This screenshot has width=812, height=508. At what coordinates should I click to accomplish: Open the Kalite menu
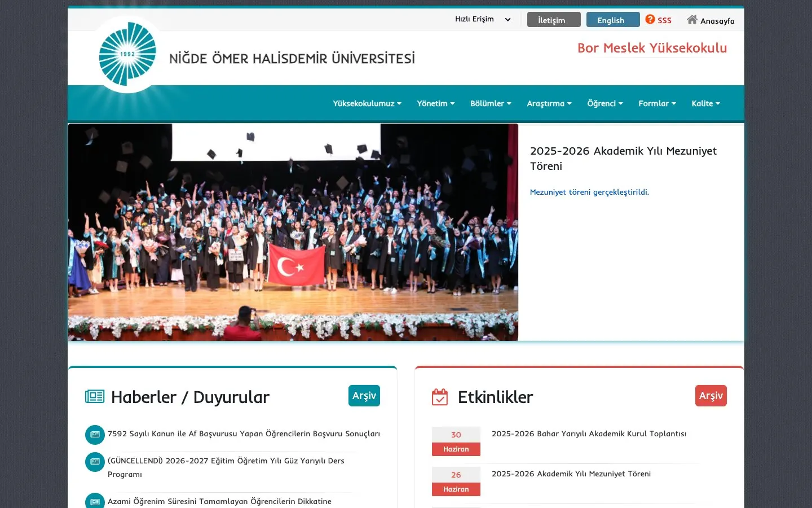click(x=706, y=103)
